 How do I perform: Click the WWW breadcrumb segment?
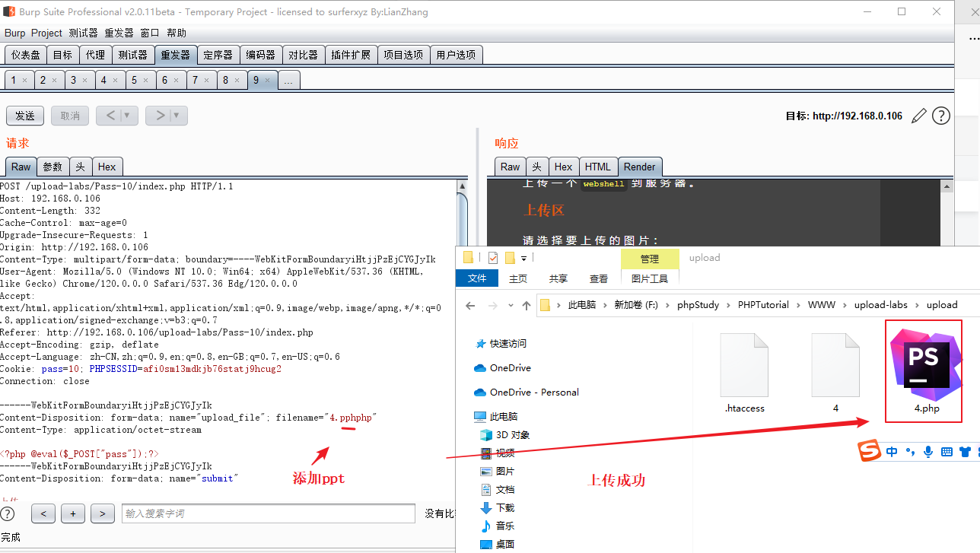[x=821, y=305]
